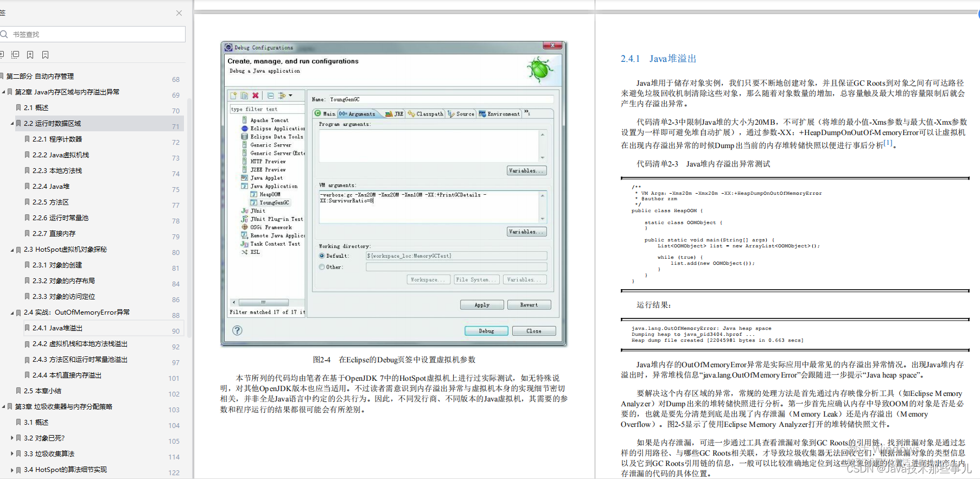Select bookmark 3.1 概述
The image size is (980, 479).
coord(36,423)
